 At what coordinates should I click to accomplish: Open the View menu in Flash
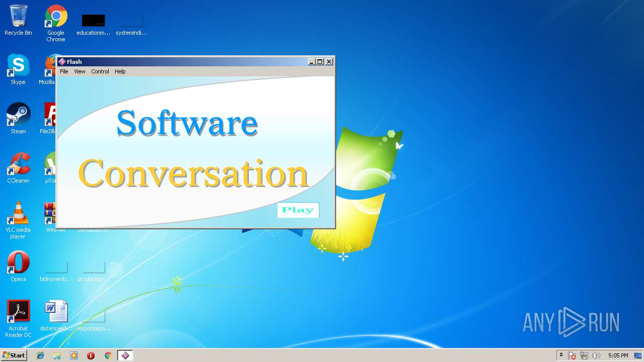click(79, 71)
